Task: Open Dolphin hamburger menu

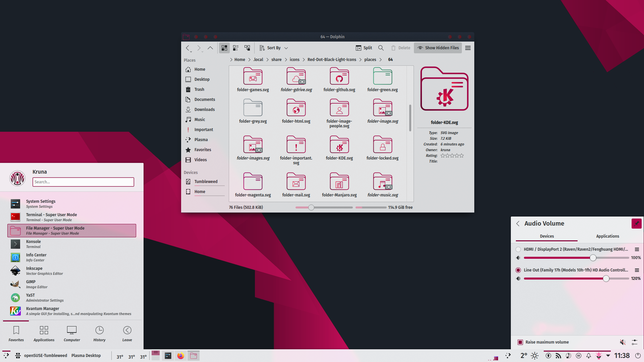Action: tap(468, 48)
